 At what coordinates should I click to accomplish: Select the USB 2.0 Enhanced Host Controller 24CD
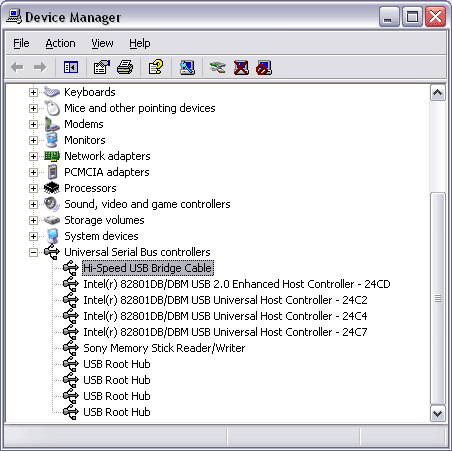tap(237, 284)
